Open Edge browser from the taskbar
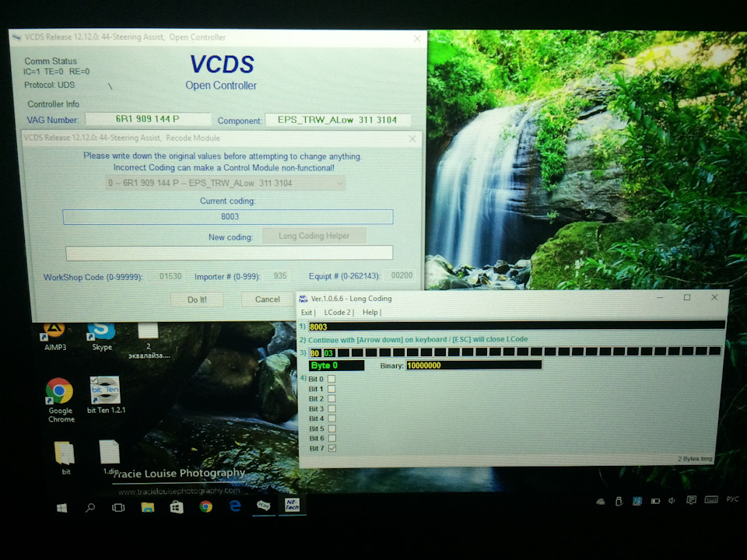 235,506
